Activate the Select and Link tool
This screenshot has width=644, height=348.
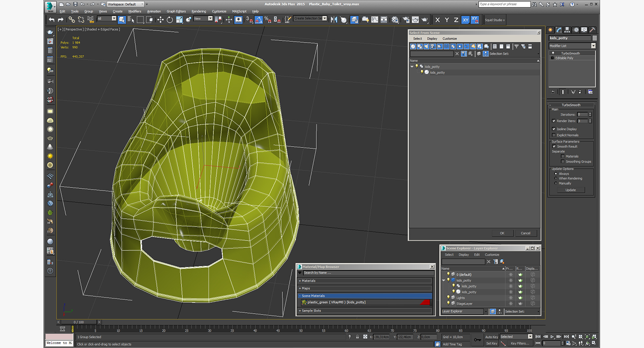tap(71, 20)
